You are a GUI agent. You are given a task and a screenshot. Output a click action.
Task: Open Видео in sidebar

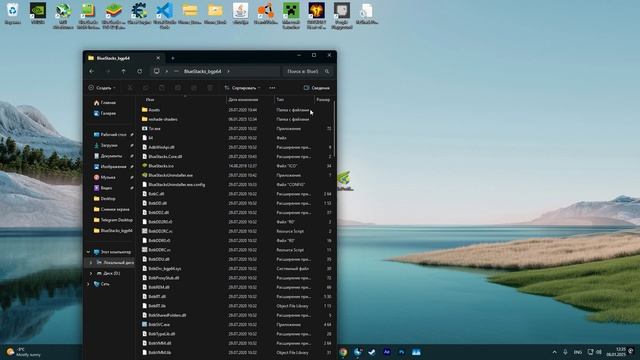[103, 188]
